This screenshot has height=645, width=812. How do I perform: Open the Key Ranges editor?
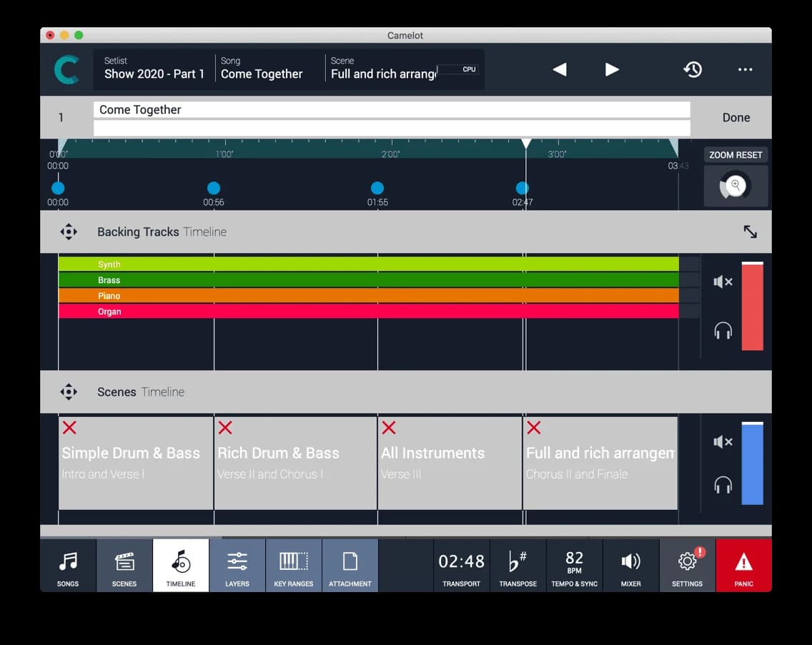[x=293, y=565]
